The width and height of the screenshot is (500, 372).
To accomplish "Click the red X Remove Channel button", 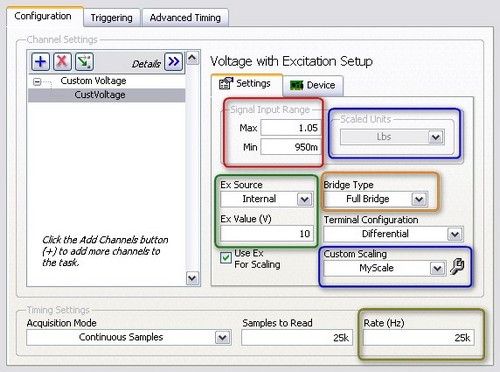I will 62,62.
